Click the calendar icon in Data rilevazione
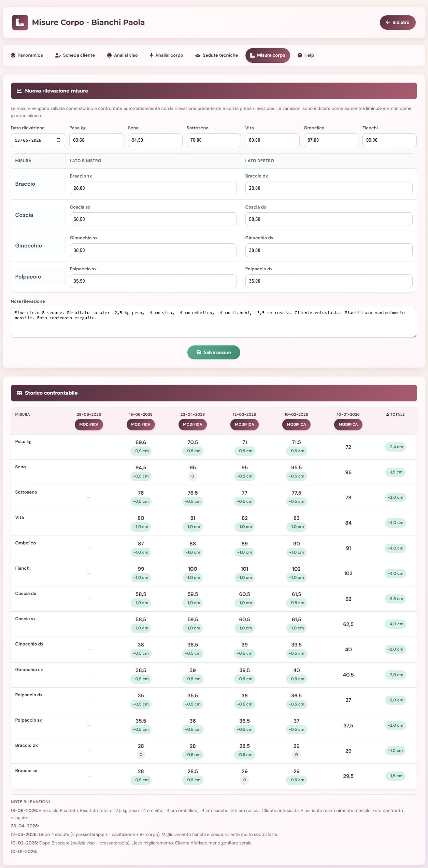 [58, 140]
